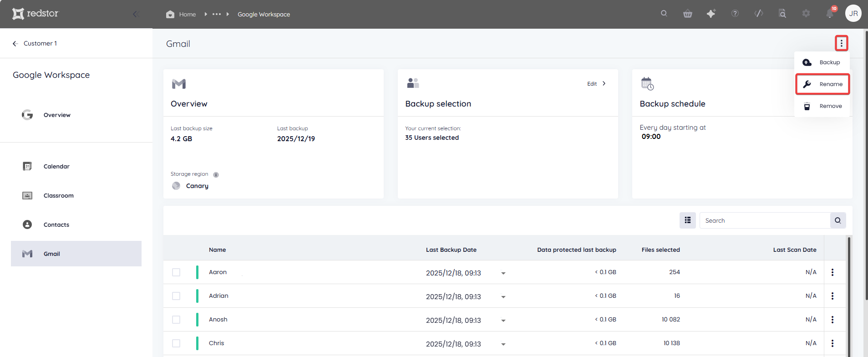Open Classroom in the sidebar
Image resolution: width=868 pixels, height=357 pixels.
(76, 196)
